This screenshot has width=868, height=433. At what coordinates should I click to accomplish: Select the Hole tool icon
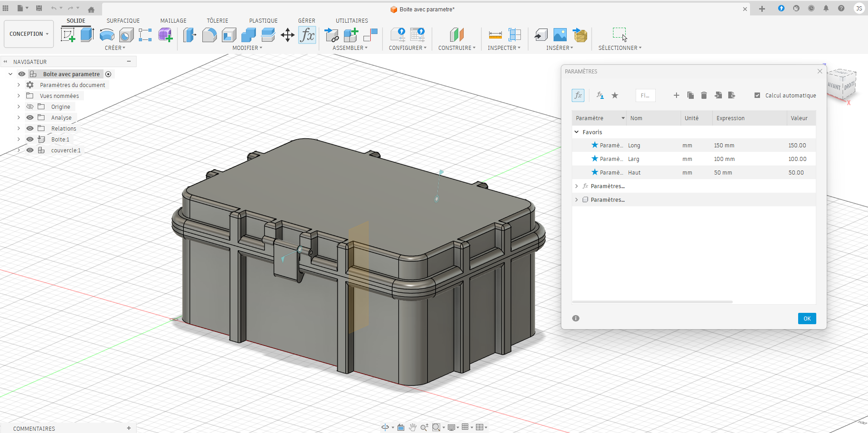tap(126, 35)
